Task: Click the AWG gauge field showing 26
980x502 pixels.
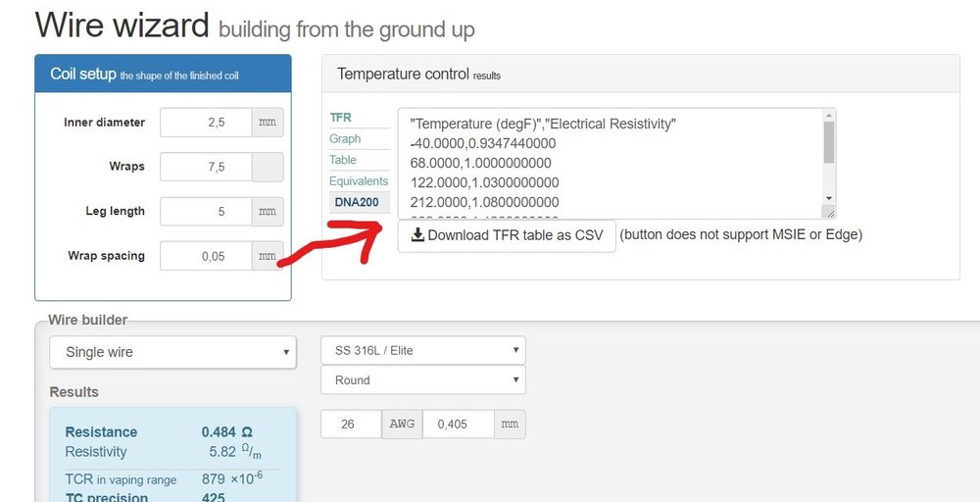Action: coord(351,424)
